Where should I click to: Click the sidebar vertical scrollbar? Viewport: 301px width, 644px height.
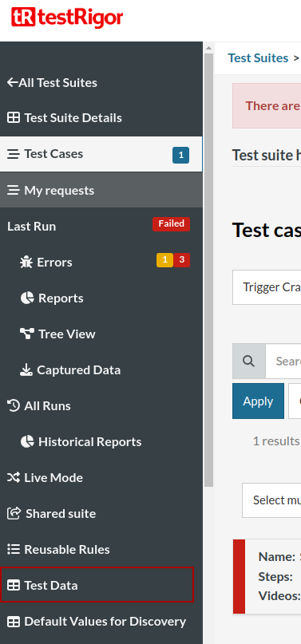tap(208, 270)
